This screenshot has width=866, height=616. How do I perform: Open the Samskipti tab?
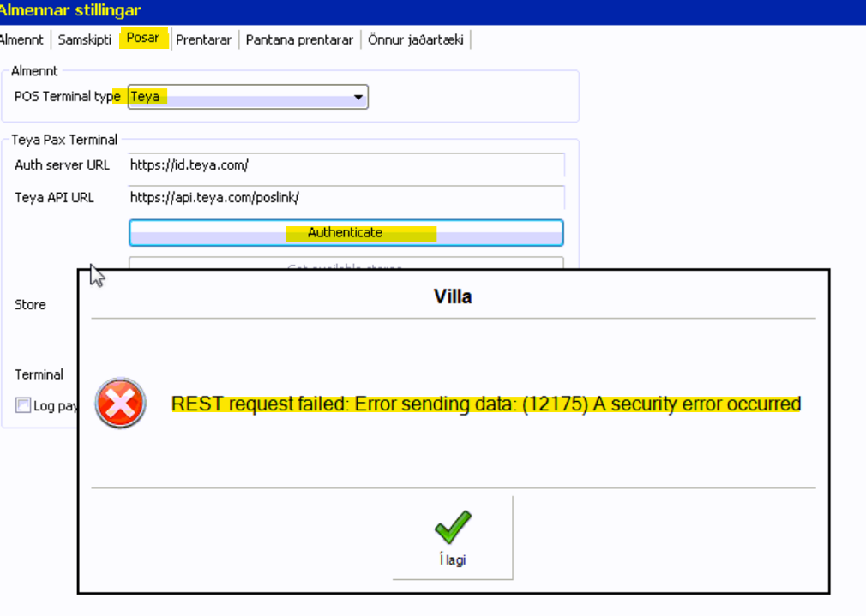click(x=84, y=39)
